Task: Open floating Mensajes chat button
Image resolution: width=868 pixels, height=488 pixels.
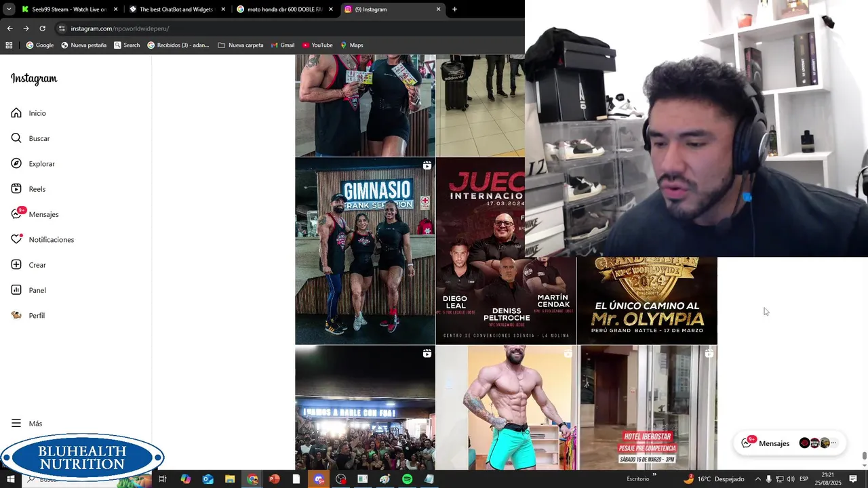Action: 790,443
